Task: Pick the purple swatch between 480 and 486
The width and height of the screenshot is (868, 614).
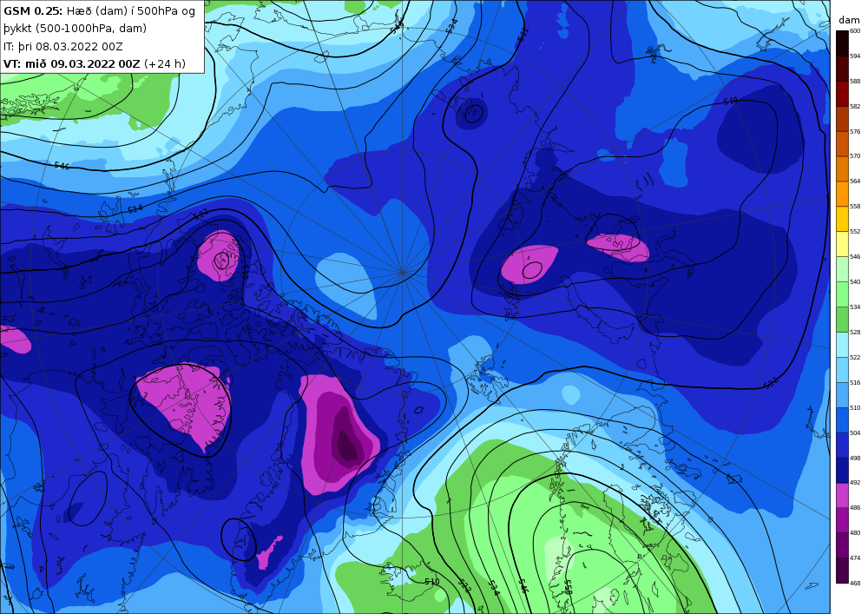Action: pyautogui.click(x=841, y=520)
